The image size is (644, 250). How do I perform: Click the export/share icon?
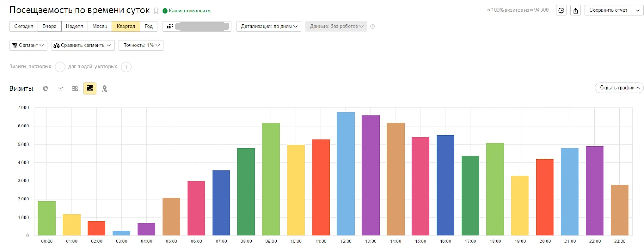[x=576, y=10]
